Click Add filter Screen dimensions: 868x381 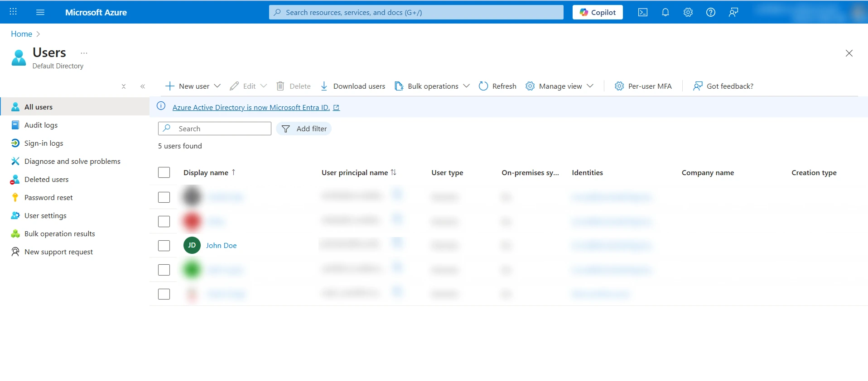pyautogui.click(x=304, y=129)
